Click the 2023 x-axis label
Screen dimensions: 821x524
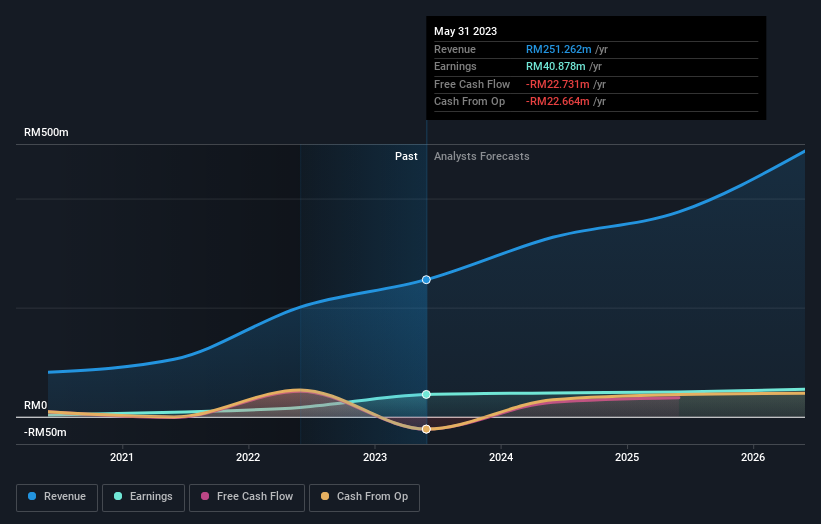click(x=375, y=457)
